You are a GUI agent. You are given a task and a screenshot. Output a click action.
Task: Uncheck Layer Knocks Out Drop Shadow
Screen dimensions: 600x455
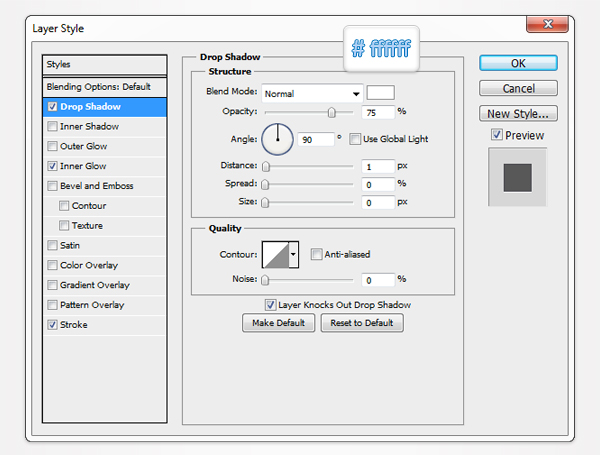[270, 304]
